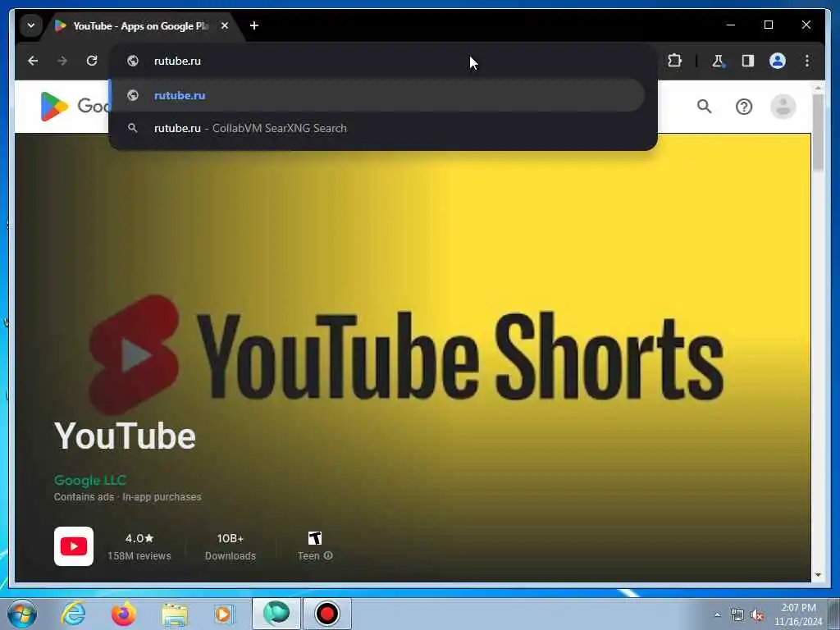The width and height of the screenshot is (840, 630).
Task: Choose the highlighted rutube.ru URL suggestion
Action: tap(377, 95)
